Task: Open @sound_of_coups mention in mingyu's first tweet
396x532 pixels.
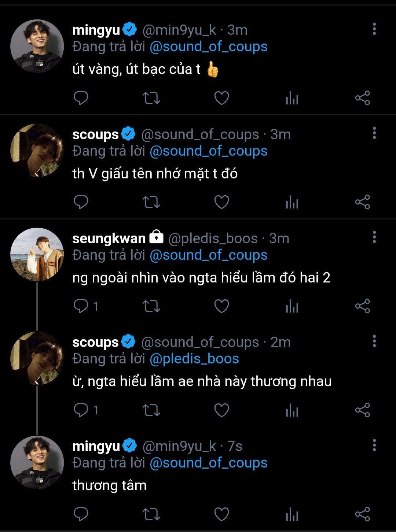Action: [x=208, y=47]
